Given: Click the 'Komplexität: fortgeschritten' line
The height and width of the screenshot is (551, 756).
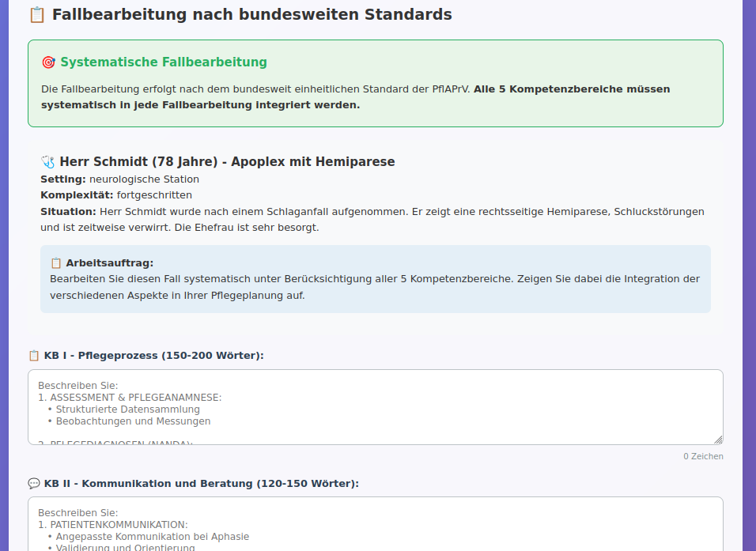Looking at the screenshot, I should click(116, 195).
